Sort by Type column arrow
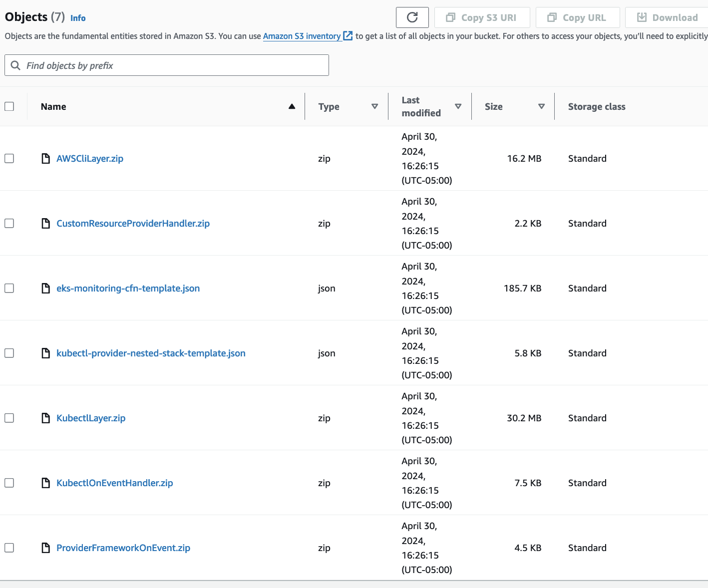Viewport: 708px width, 588px height. (374, 106)
